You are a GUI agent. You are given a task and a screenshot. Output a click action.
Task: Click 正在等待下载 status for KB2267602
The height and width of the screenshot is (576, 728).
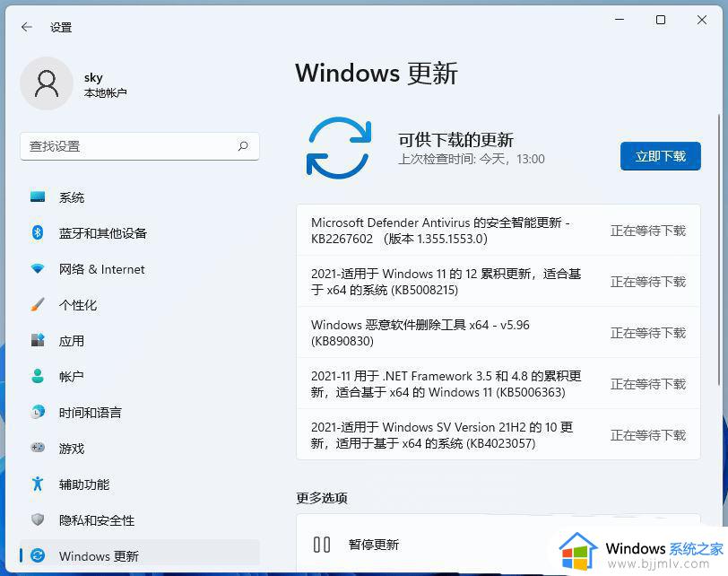click(647, 231)
